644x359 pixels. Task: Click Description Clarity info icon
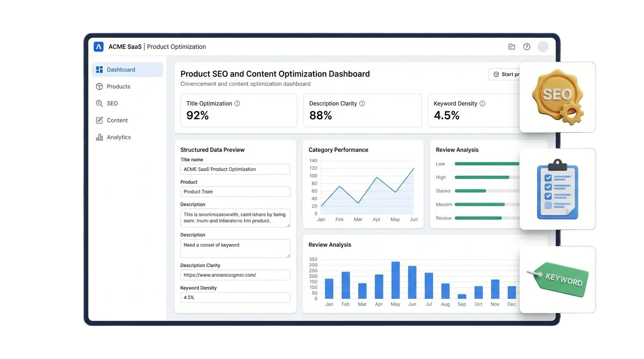click(362, 104)
